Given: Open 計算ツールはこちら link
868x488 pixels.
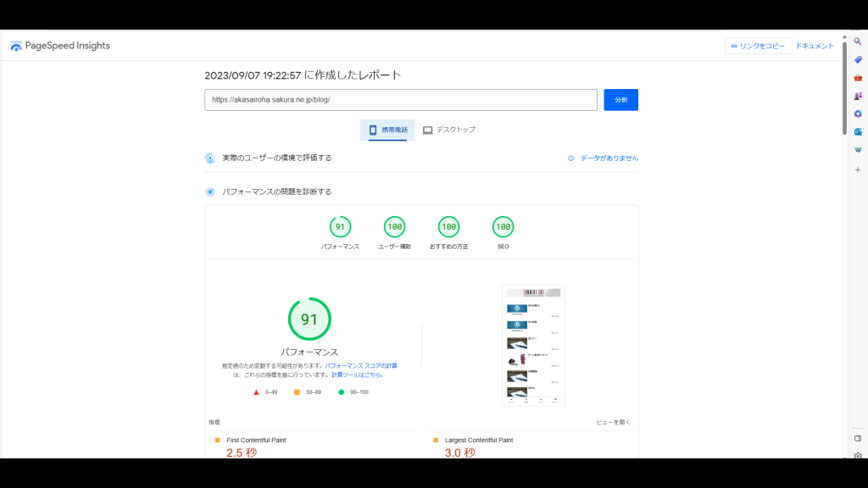Looking at the screenshot, I should tap(357, 375).
